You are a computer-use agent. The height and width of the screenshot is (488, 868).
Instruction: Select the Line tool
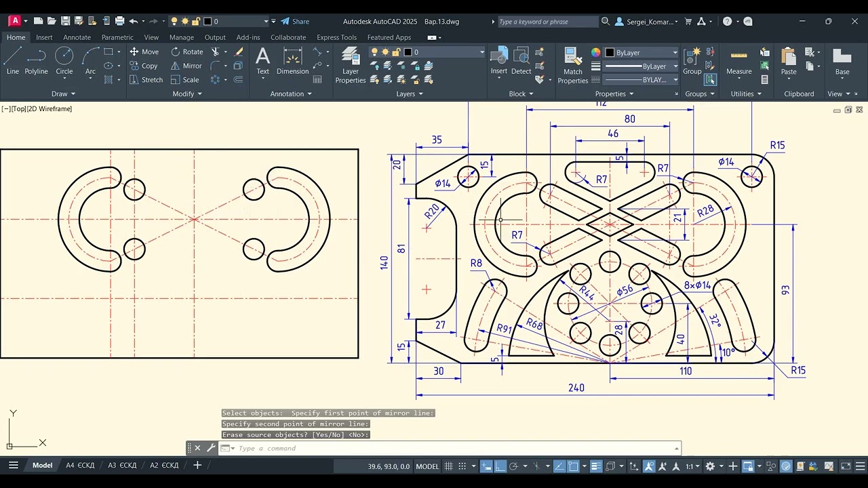(x=13, y=60)
